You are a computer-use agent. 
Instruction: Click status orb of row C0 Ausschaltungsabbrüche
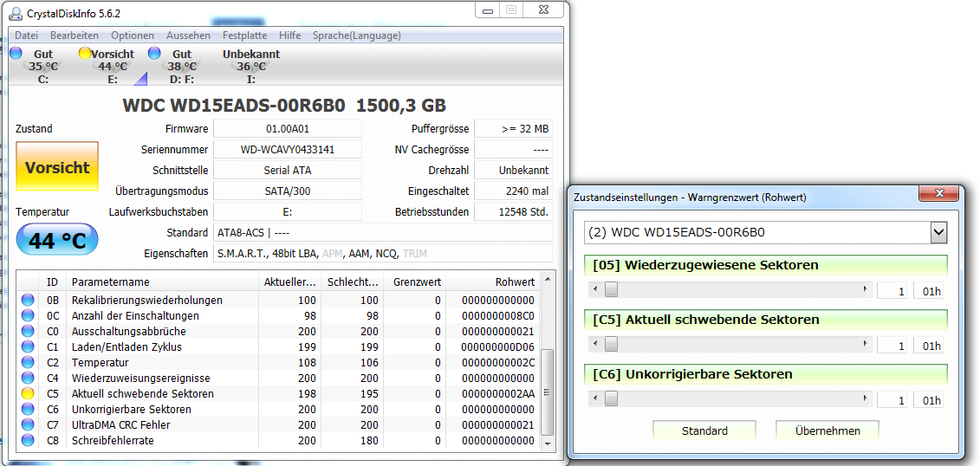coord(28,331)
